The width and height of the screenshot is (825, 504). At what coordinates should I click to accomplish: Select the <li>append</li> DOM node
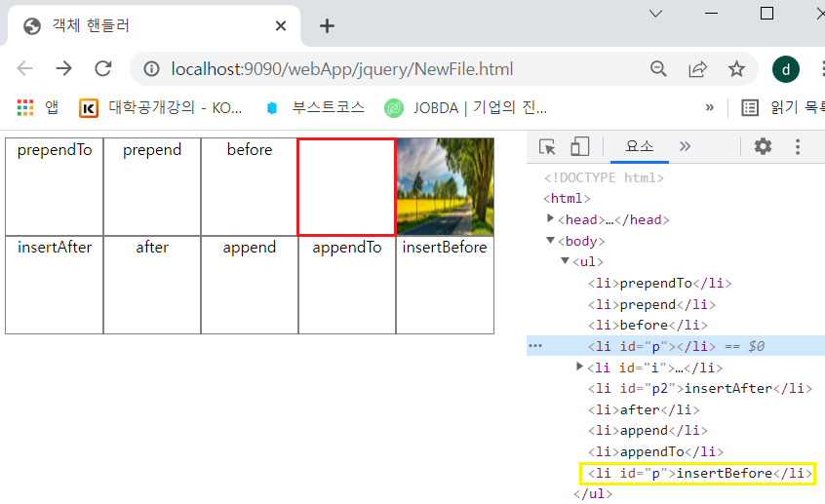pos(648,430)
